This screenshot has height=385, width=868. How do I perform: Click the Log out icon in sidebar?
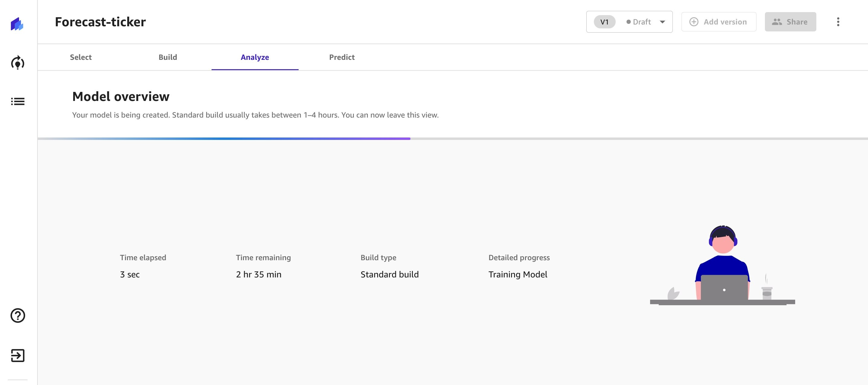[x=18, y=355]
